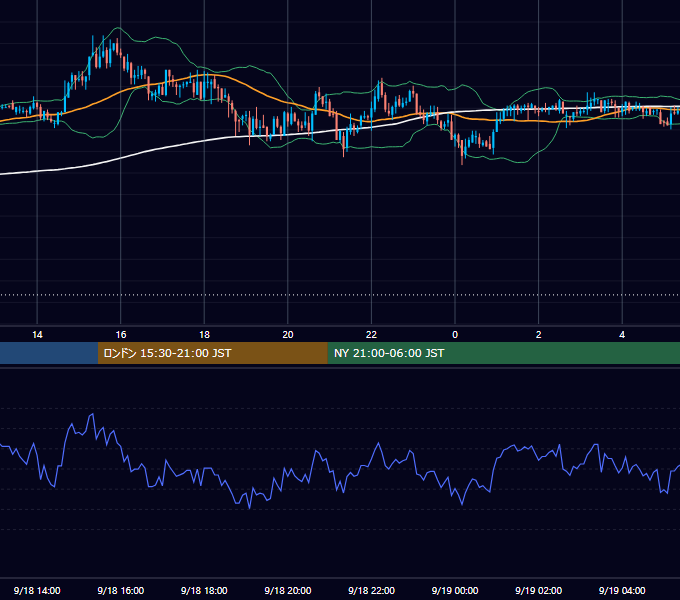Screen dimensions: 680x600
Task: Click the 16 hour label on the price chart axis
Action: tap(121, 335)
